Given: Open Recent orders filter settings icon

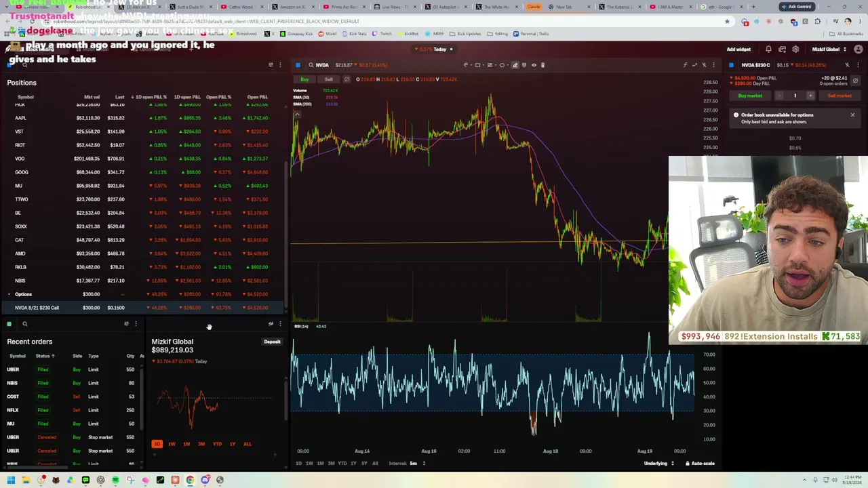Looking at the screenshot, I should tap(126, 324).
